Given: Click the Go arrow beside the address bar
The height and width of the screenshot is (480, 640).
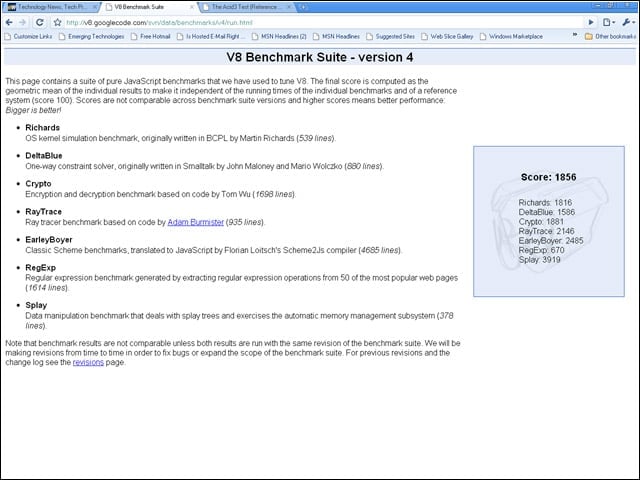Looking at the screenshot, I should coord(591,22).
